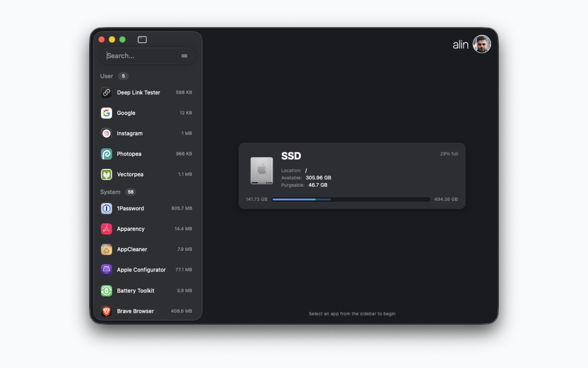
Task: Click the 494.38 GB total label
Action: pos(446,199)
